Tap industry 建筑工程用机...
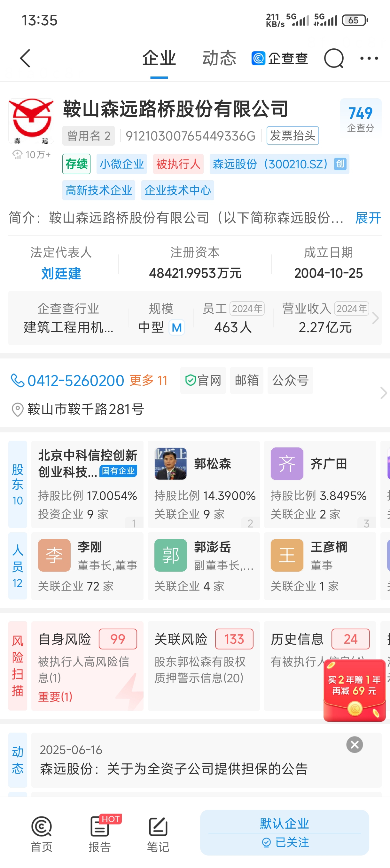 (68, 327)
